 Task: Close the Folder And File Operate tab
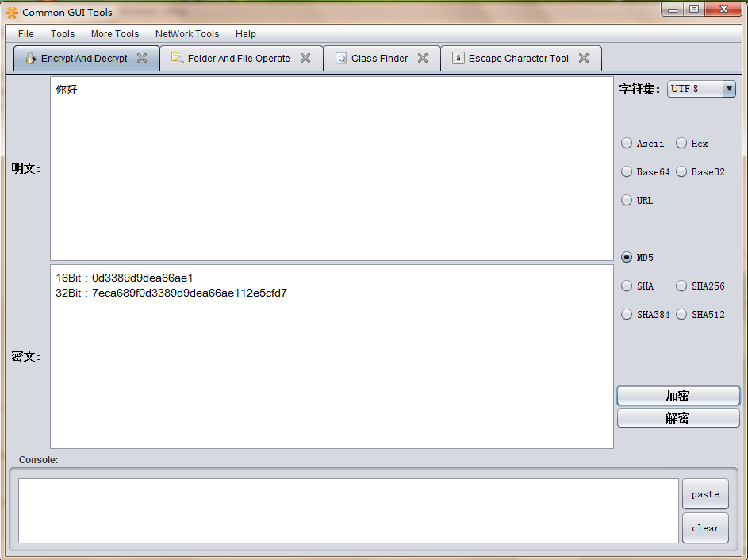coord(305,58)
